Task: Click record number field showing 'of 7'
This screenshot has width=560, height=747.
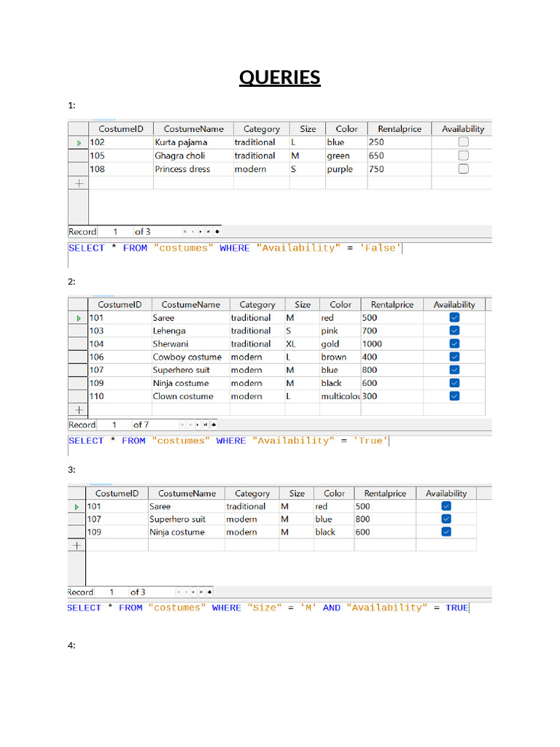Action: coord(114,425)
